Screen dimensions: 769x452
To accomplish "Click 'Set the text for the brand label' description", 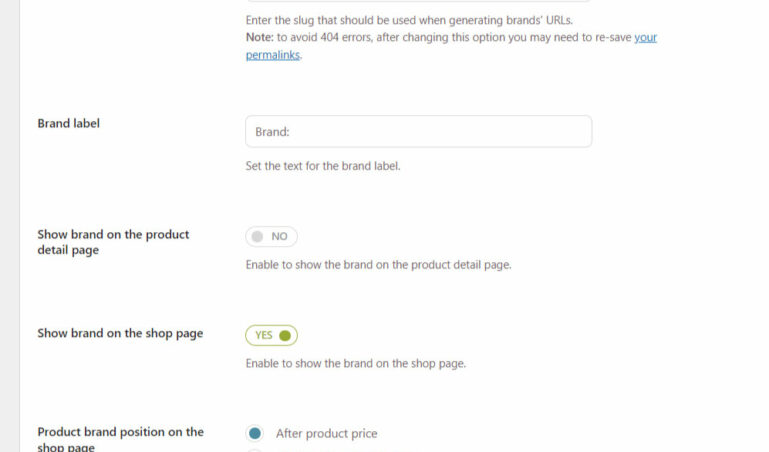I will 323,166.
